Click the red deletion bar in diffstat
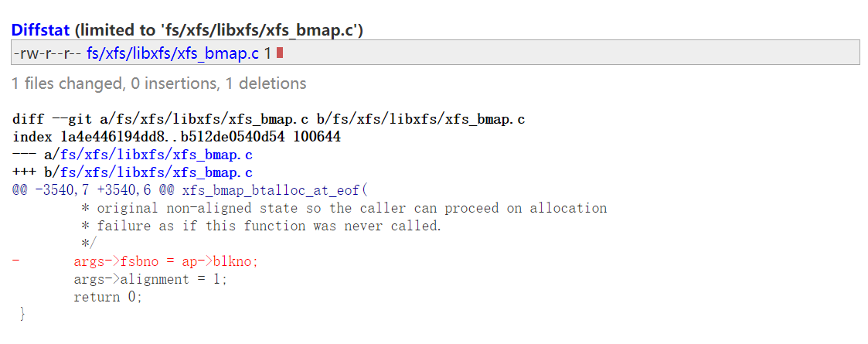The height and width of the screenshot is (344, 868). (x=279, y=53)
